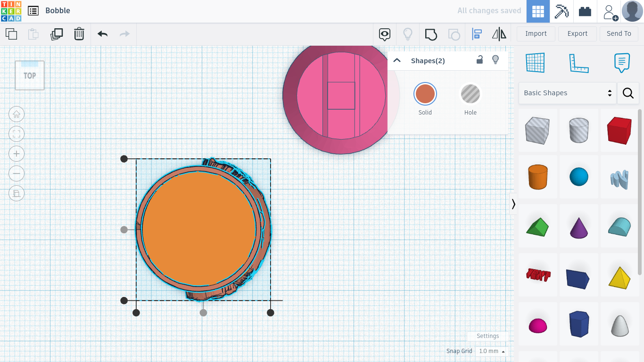Pick the magenta Half Sphere shape
This screenshot has height=362, width=644.
point(537,325)
